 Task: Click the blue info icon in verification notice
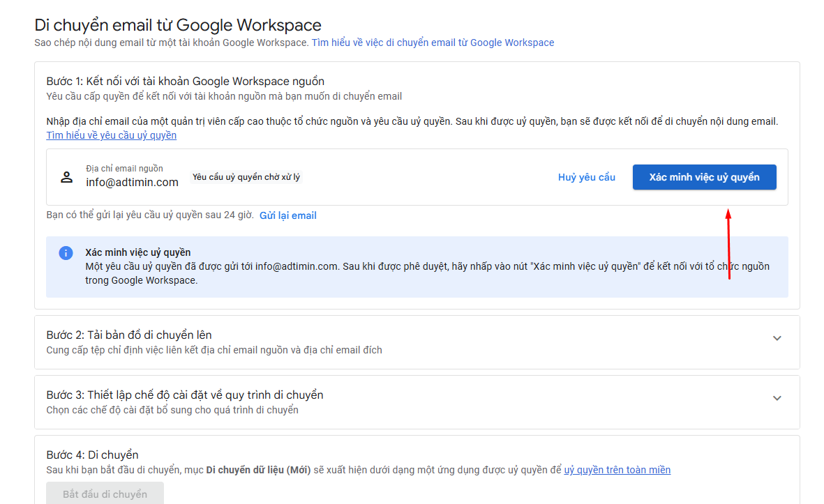click(66, 253)
